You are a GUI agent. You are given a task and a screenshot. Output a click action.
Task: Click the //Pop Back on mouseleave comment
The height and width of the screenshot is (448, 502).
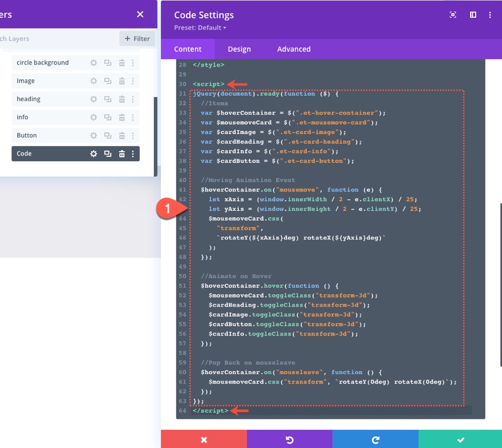coord(248,363)
